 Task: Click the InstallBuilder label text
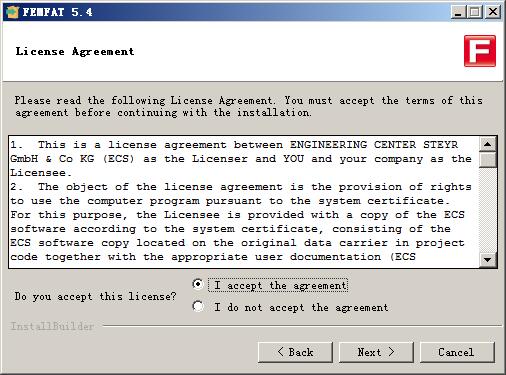pos(52,326)
